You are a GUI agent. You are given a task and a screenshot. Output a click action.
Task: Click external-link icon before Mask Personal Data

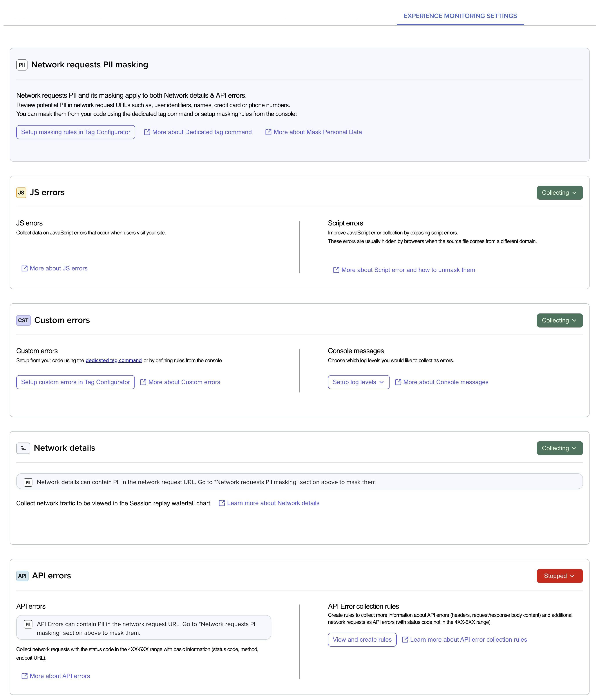pos(268,132)
